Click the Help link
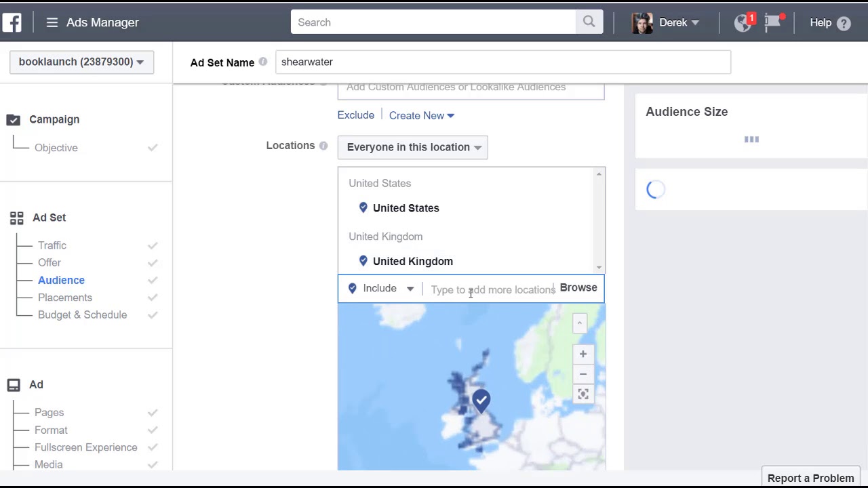Screen dimensions: 868x488 click(x=821, y=22)
